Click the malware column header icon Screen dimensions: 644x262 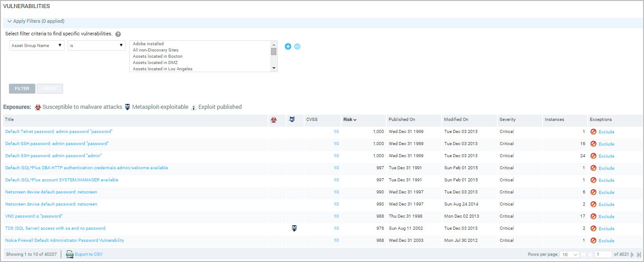[274, 120]
